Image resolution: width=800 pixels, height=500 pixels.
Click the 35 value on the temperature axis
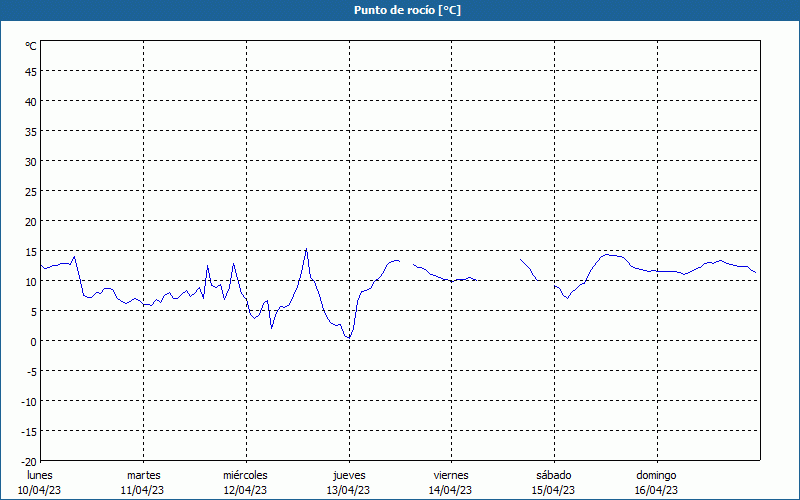click(31, 132)
